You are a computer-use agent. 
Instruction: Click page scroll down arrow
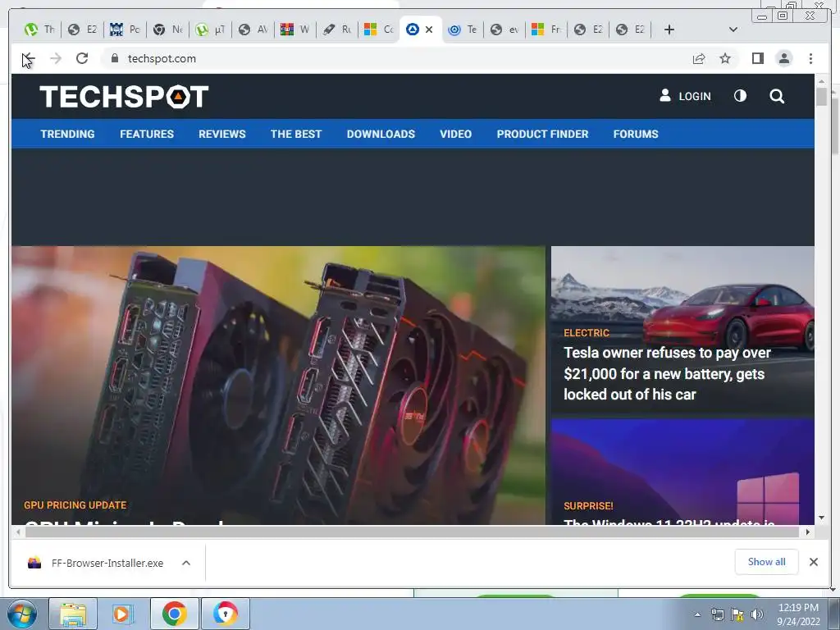821,518
